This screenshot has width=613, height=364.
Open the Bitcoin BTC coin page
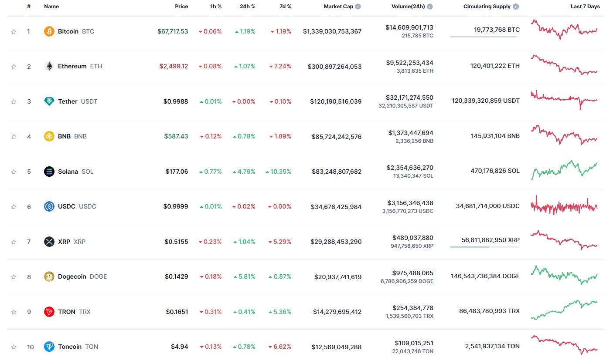(x=76, y=31)
